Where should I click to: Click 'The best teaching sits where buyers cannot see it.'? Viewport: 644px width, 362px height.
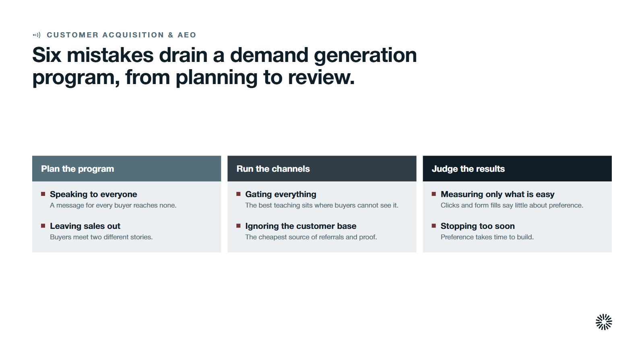322,205
